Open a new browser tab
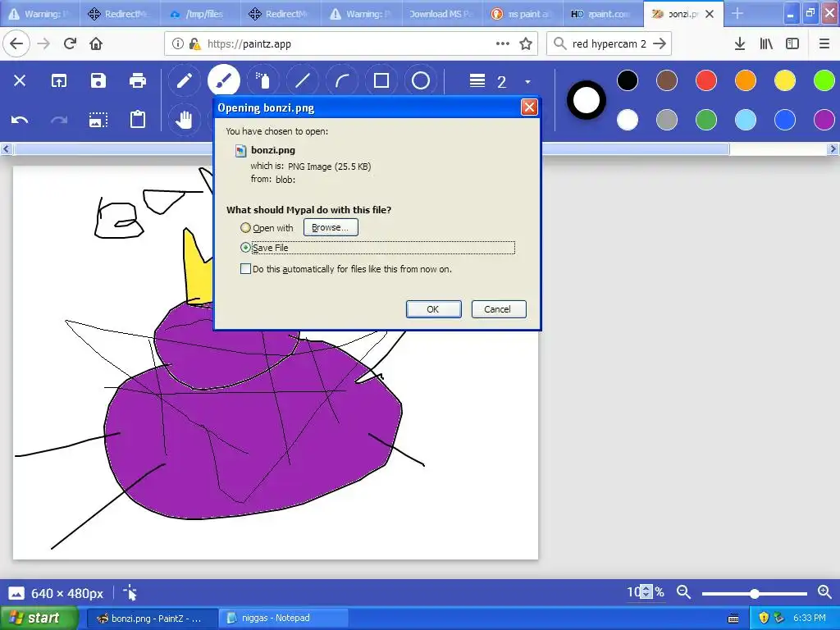This screenshot has height=630, width=840. 737,14
